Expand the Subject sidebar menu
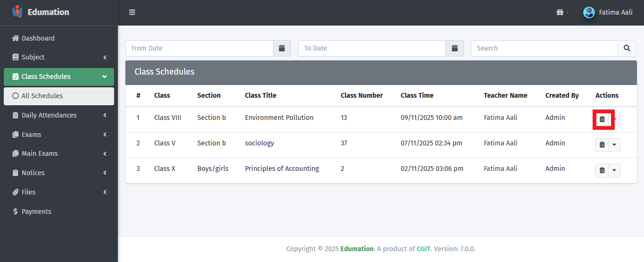Viewport: 644px width, 262px height. pyautogui.click(x=58, y=57)
